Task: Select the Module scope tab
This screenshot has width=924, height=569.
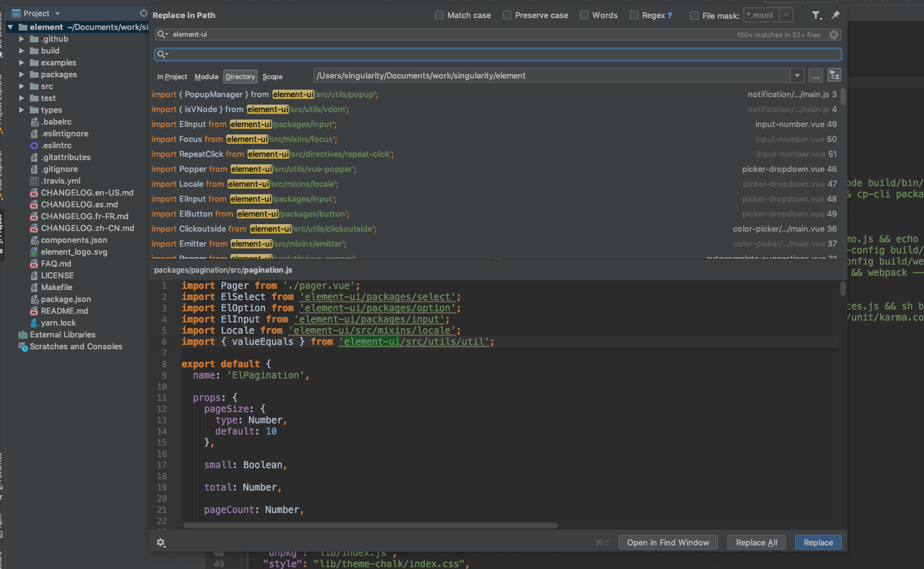Action: [206, 77]
